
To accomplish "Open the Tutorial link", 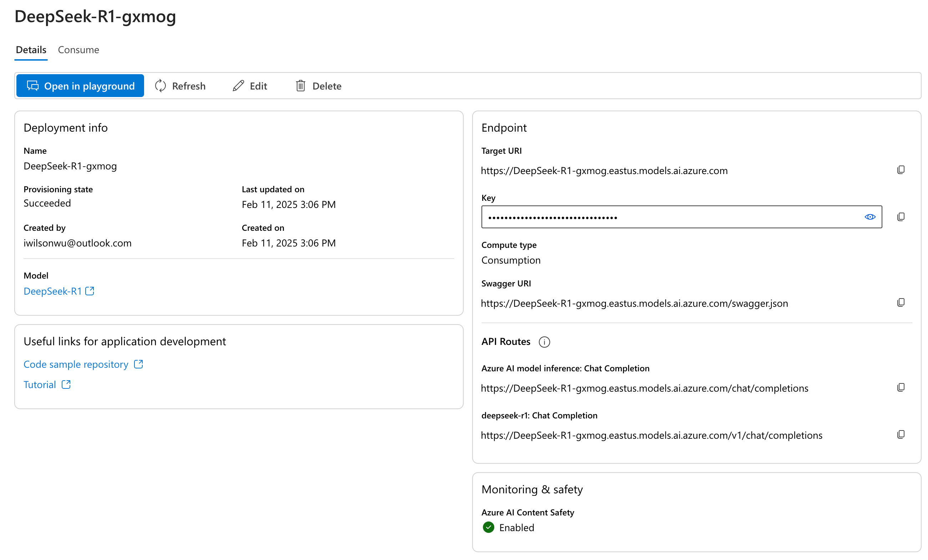I will click(47, 385).
